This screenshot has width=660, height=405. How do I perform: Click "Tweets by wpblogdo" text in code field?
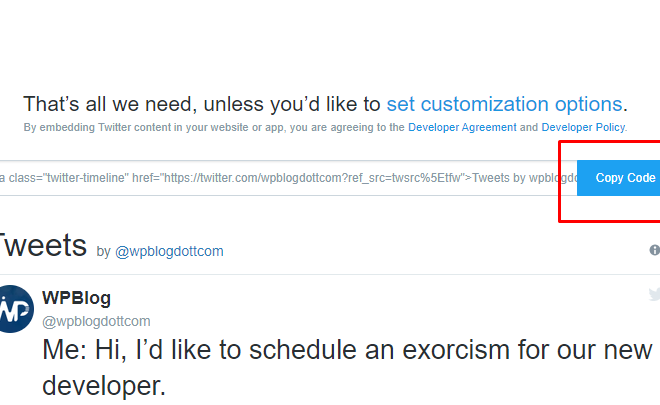pos(524,178)
